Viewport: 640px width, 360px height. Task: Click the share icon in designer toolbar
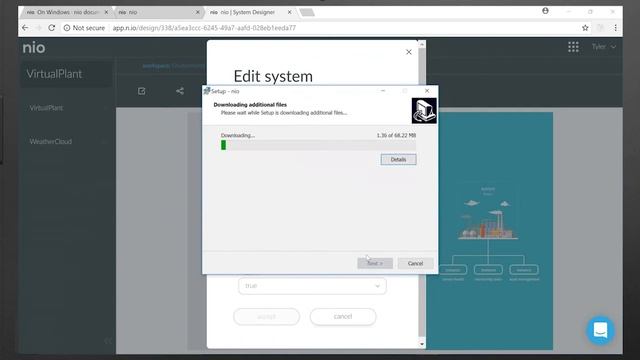180,91
